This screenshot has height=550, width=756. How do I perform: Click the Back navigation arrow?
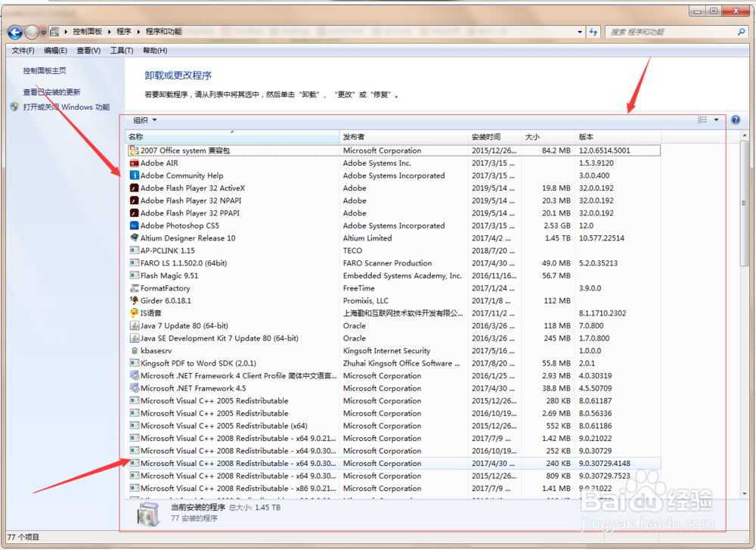point(15,33)
